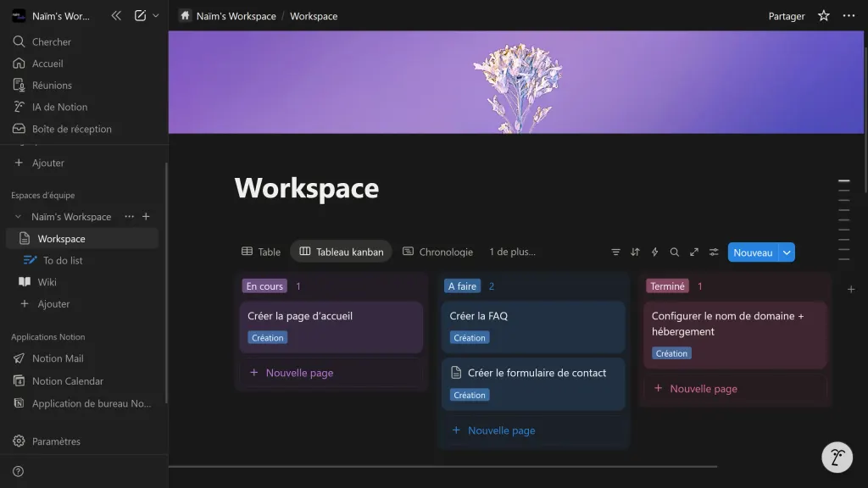This screenshot has height=488, width=868.
Task: Select Workspace page in sidebar
Action: [x=82, y=238]
